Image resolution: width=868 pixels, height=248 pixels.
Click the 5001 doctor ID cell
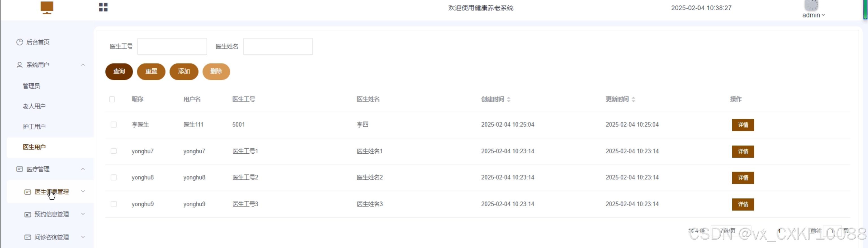(x=239, y=125)
